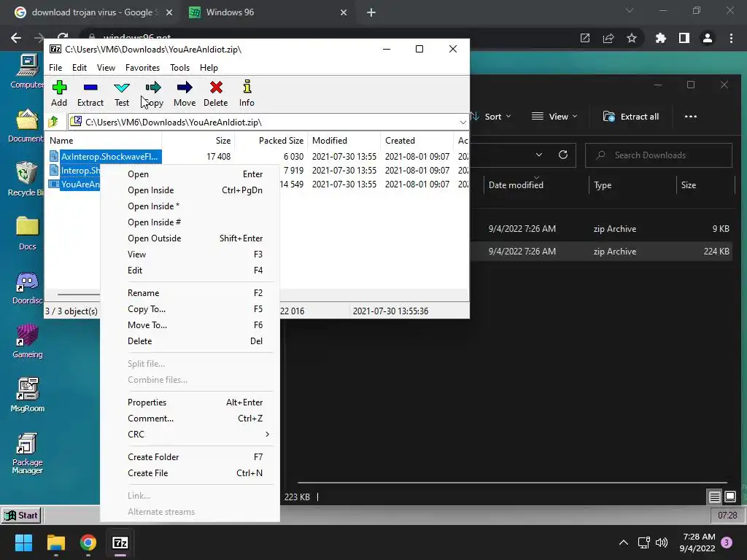
Task: Open the Computer desktop icon
Action: [x=27, y=71]
